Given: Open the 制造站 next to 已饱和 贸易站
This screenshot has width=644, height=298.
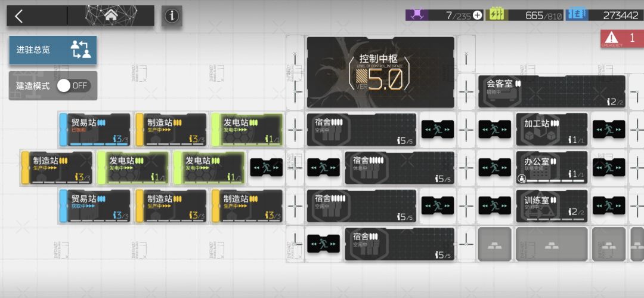Looking at the screenshot, I should pos(171,130).
